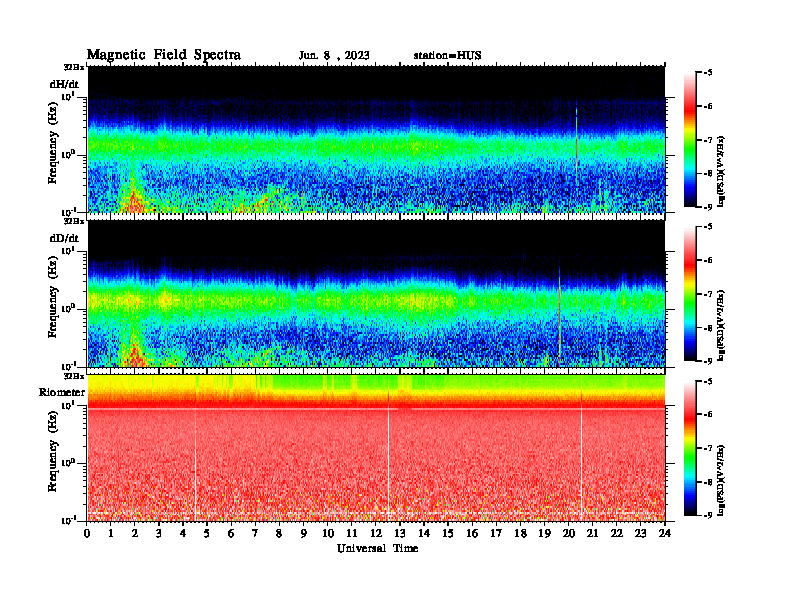
Task: Click the red burst near 2 UT in dD/dt
Action: point(134,355)
